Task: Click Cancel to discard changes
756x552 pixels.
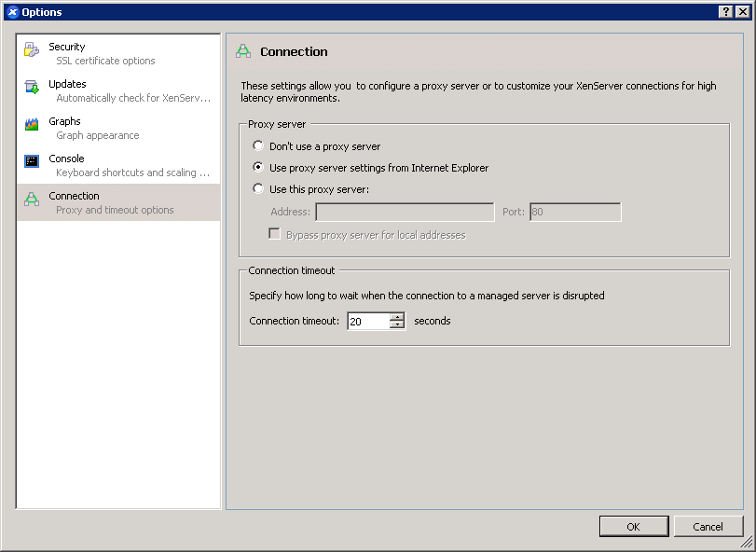Action: pos(708,527)
